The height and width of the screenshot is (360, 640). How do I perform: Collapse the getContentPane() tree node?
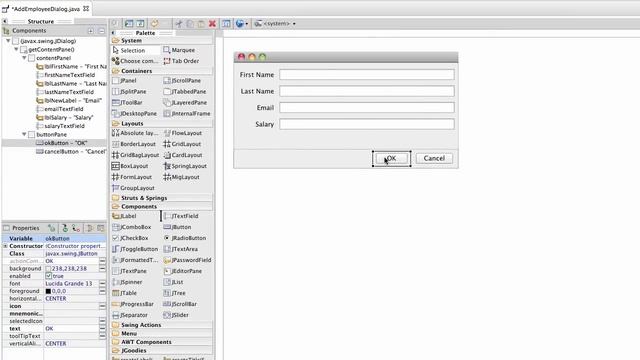point(16,49)
